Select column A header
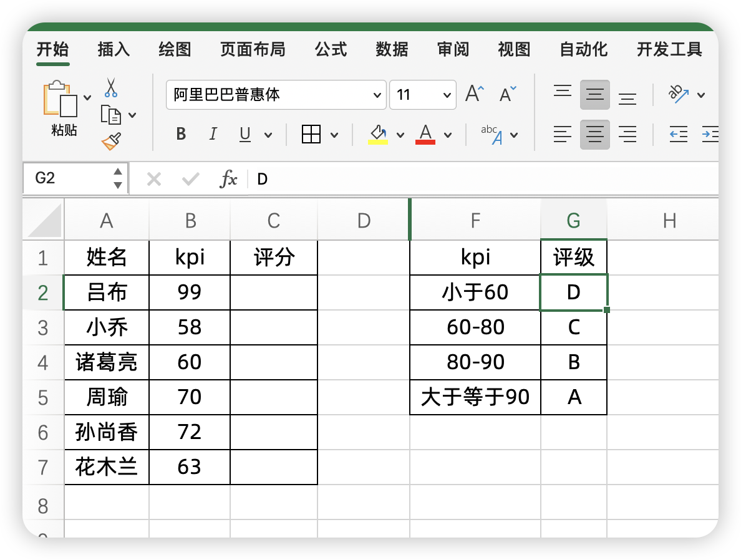This screenshot has height=560, width=741. tap(107, 220)
